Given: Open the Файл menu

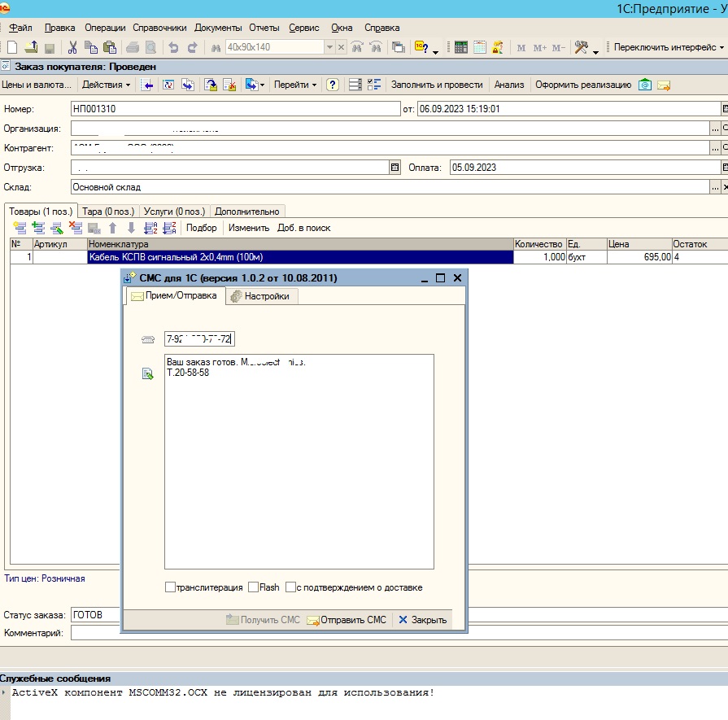Looking at the screenshot, I should tap(21, 28).
